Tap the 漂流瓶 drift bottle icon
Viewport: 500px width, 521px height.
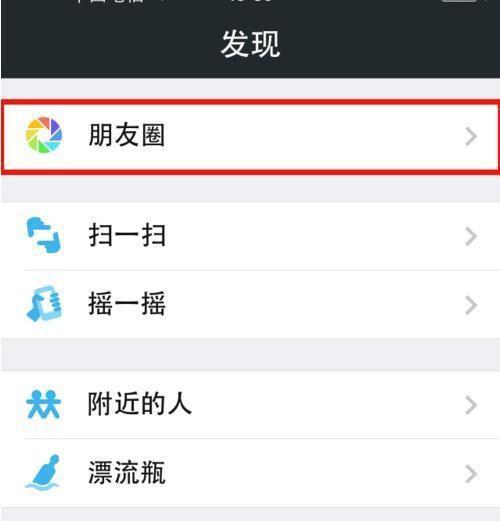43,473
